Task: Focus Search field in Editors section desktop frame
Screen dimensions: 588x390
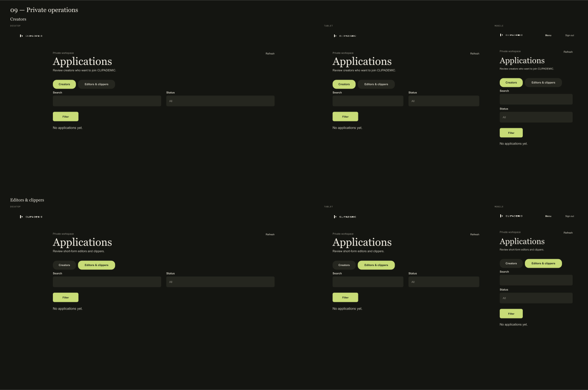Action: (107, 282)
